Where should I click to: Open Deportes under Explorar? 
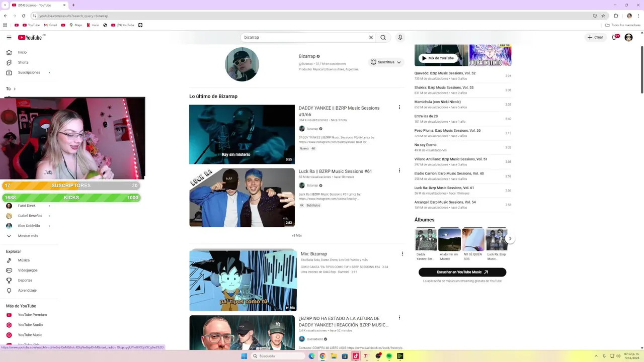[x=25, y=281]
